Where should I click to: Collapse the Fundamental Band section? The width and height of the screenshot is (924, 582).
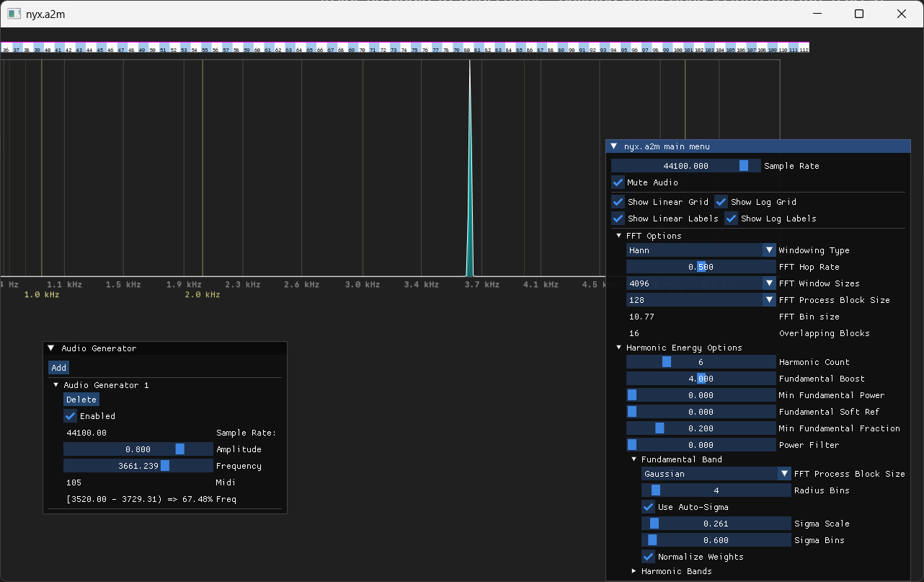click(x=634, y=459)
